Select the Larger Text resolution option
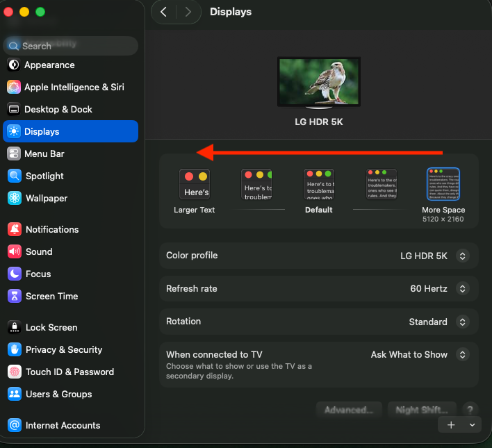This screenshot has width=492, height=448. [x=195, y=185]
